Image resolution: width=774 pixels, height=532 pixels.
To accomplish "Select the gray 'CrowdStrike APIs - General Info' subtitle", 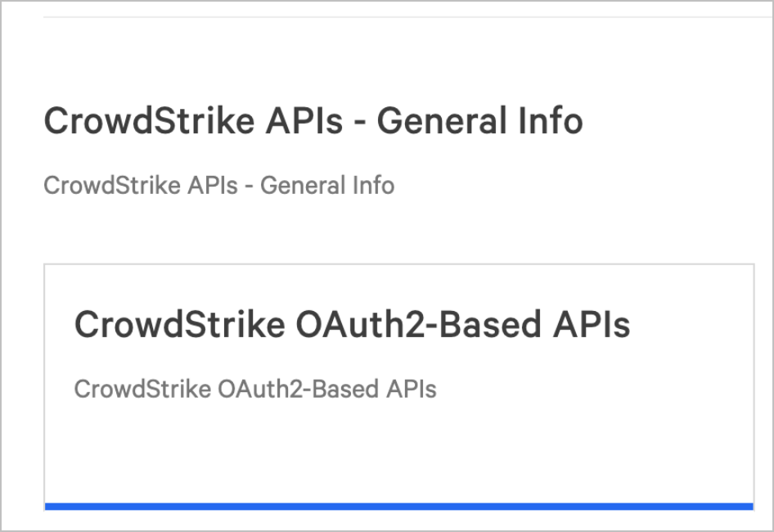I will point(219,186).
